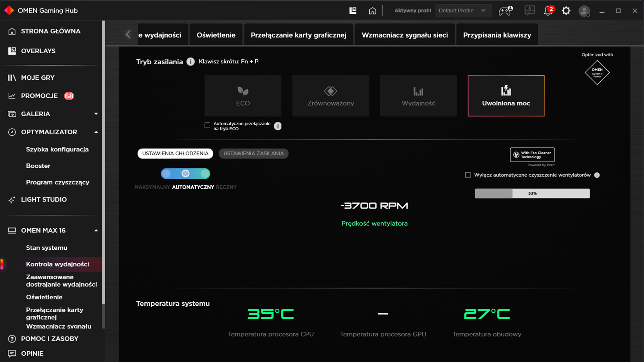
Task: Click the Galeria camera icon
Action: coord(12,114)
